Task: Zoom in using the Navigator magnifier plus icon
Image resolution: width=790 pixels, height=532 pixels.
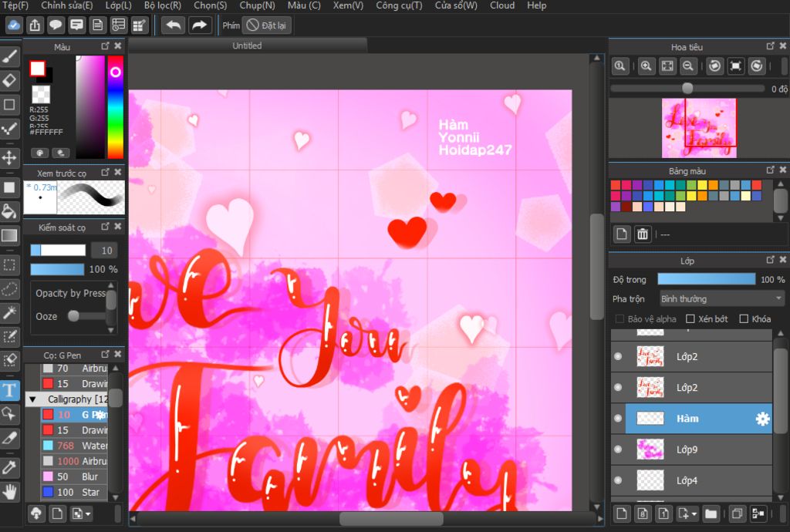Action: point(647,66)
